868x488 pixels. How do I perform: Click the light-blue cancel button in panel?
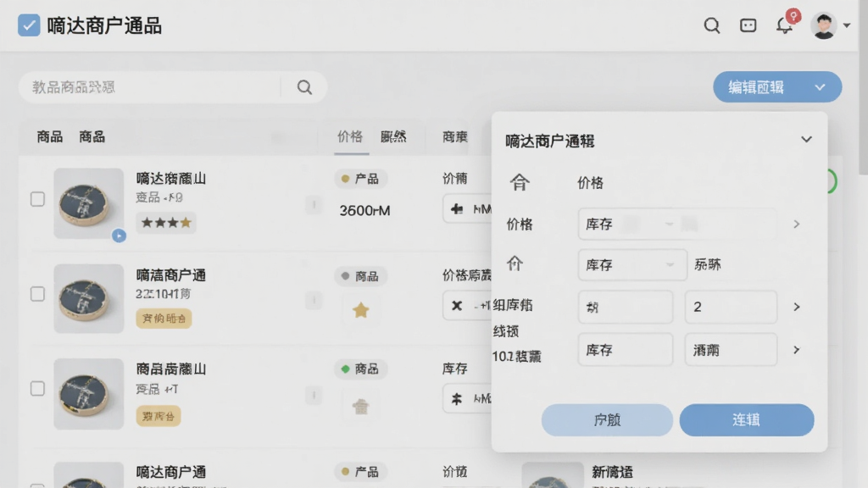[607, 420]
